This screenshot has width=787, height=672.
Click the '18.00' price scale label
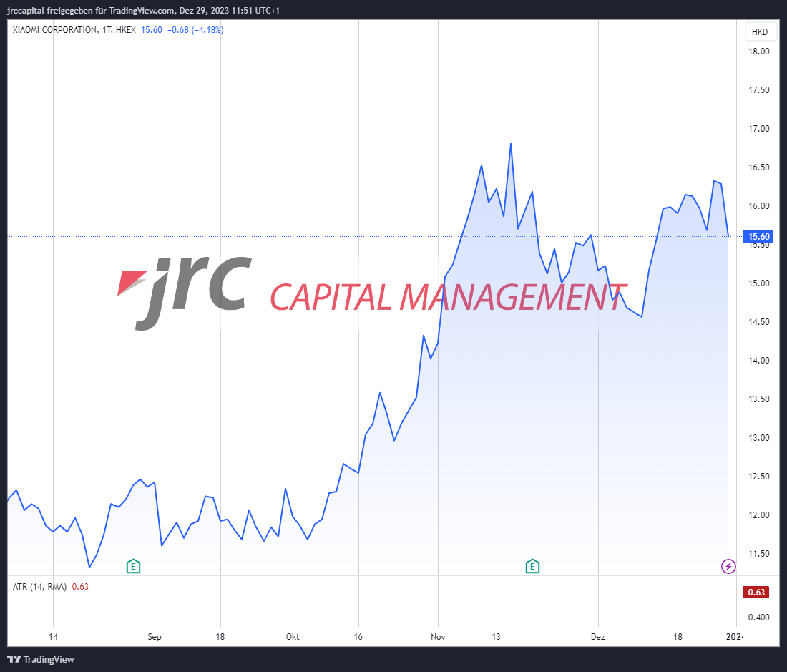point(759,52)
